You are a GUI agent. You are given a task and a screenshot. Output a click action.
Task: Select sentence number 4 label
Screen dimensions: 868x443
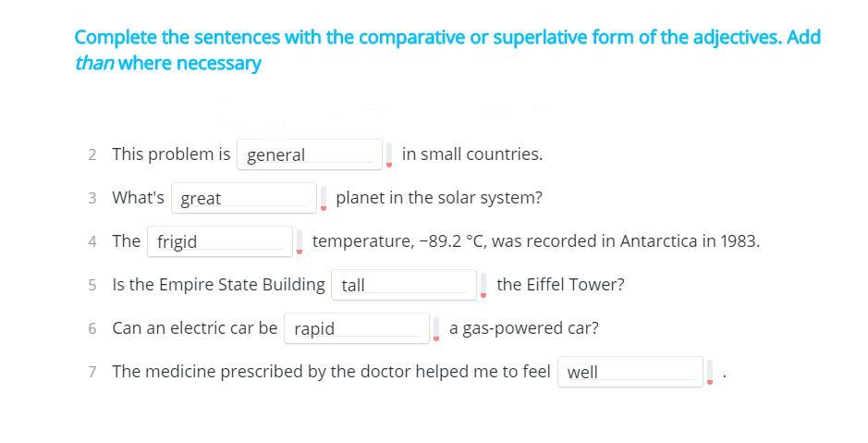[x=92, y=242]
